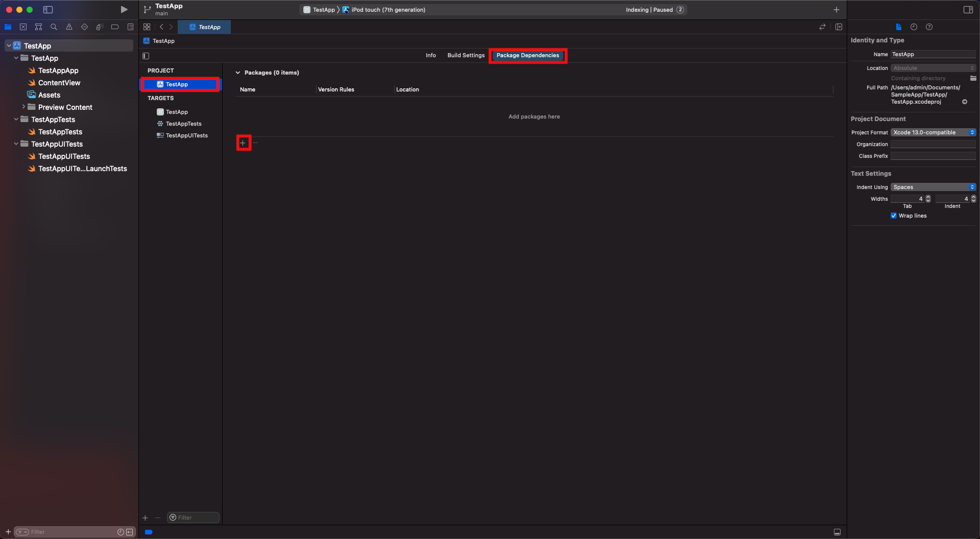Open the Test navigator diamond icon

coord(84,27)
